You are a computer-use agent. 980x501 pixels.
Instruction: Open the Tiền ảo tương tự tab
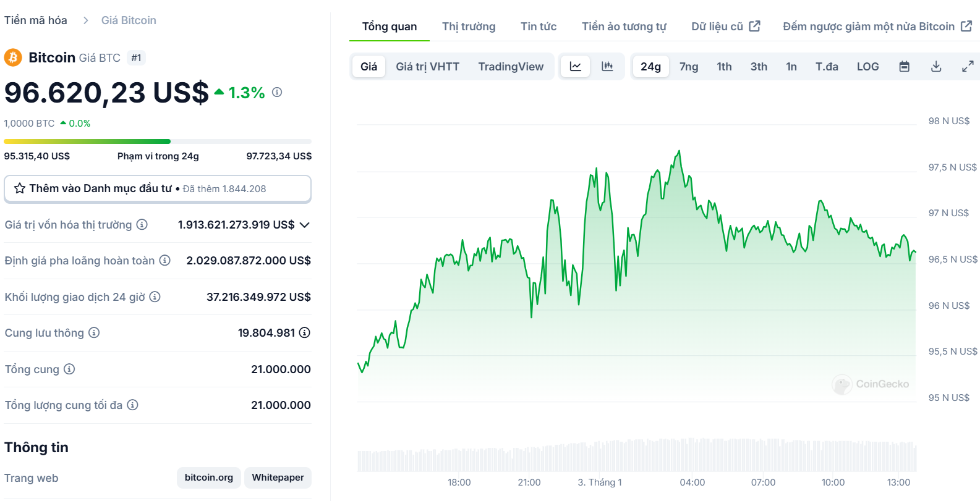[624, 27]
